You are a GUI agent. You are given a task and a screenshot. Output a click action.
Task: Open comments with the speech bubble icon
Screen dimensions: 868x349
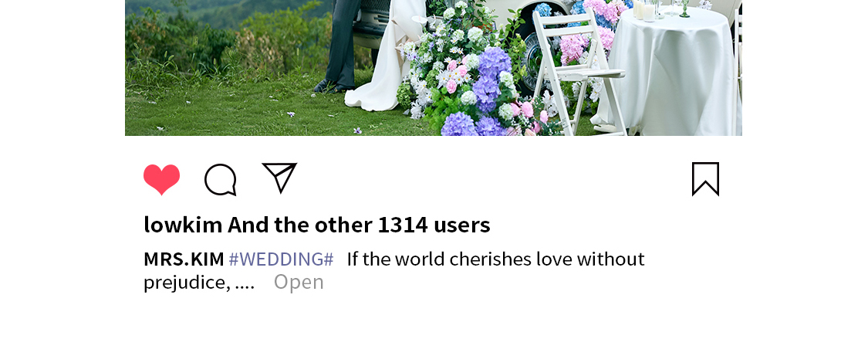(221, 179)
